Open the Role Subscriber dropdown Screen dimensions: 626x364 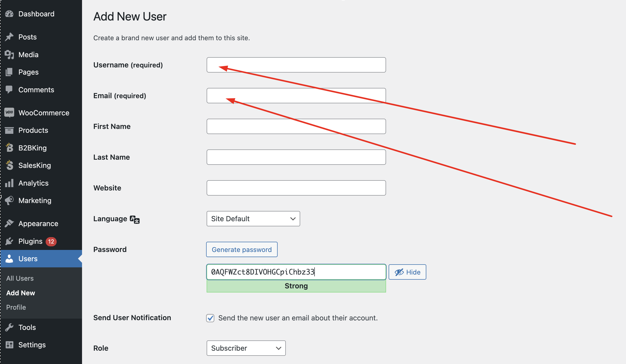click(246, 348)
